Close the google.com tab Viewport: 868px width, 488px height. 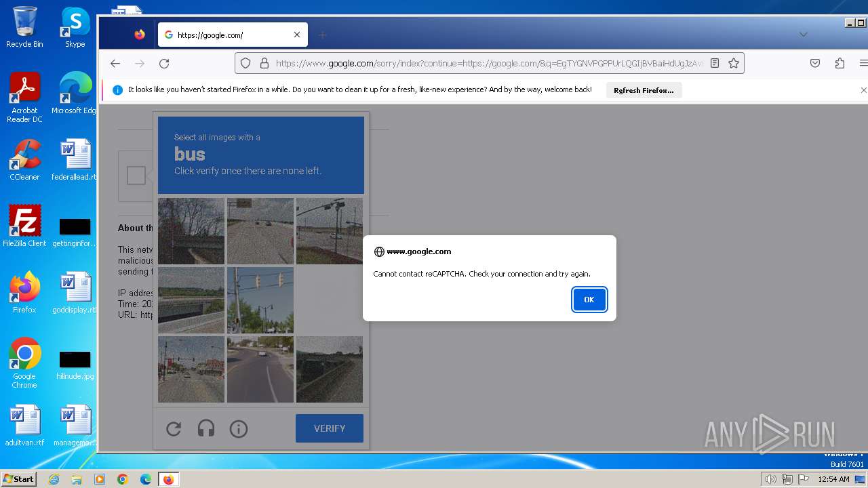[297, 35]
